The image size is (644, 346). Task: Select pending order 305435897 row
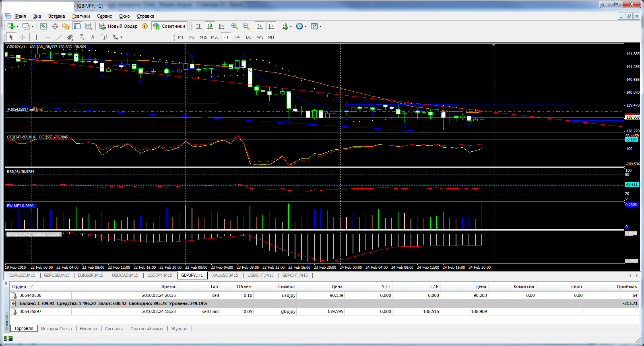325,311
